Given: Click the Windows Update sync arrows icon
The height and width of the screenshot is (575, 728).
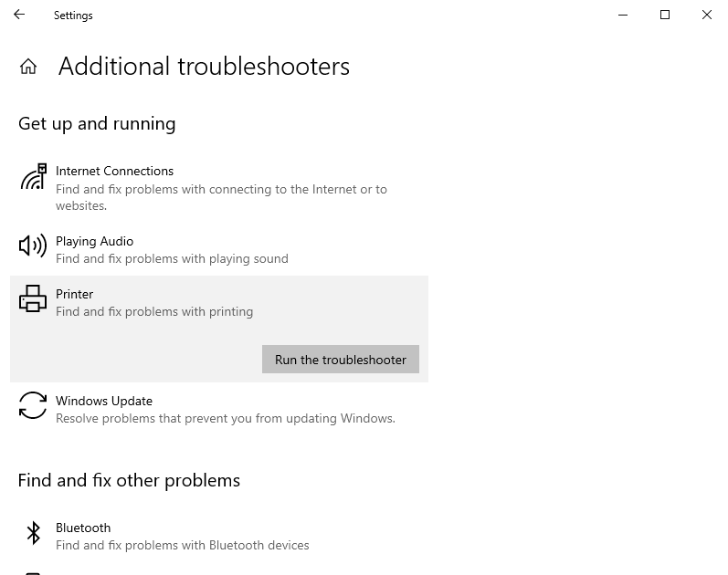Looking at the screenshot, I should pyautogui.click(x=33, y=405).
